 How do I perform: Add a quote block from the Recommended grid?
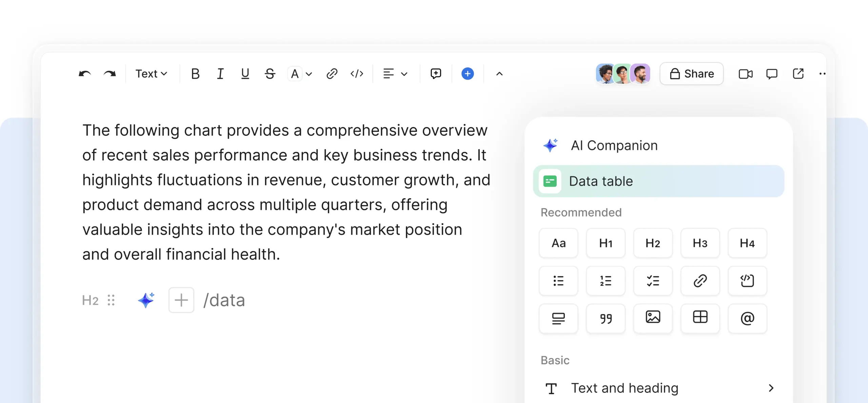(606, 318)
